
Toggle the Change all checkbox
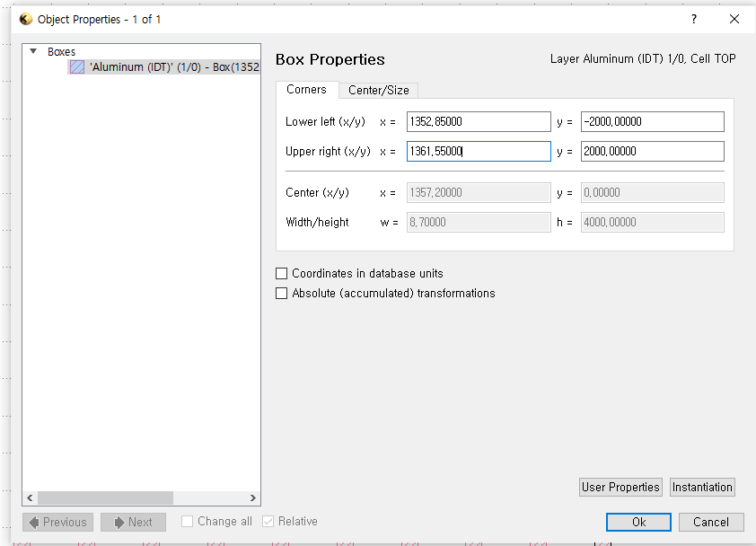click(x=187, y=522)
